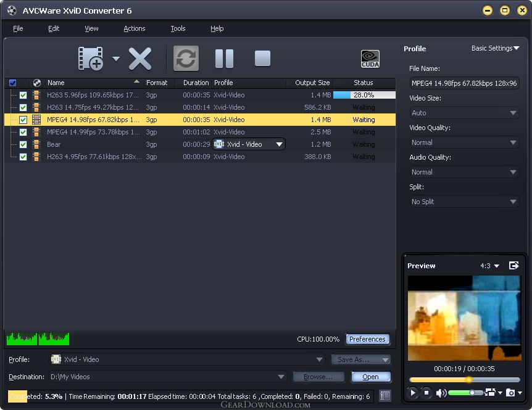532x410 pixels.
Task: Expand the Destination path dropdown
Action: (x=281, y=377)
